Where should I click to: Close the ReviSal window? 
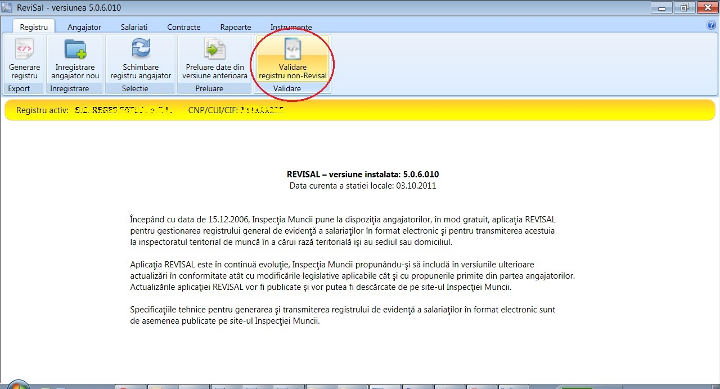pos(707,7)
